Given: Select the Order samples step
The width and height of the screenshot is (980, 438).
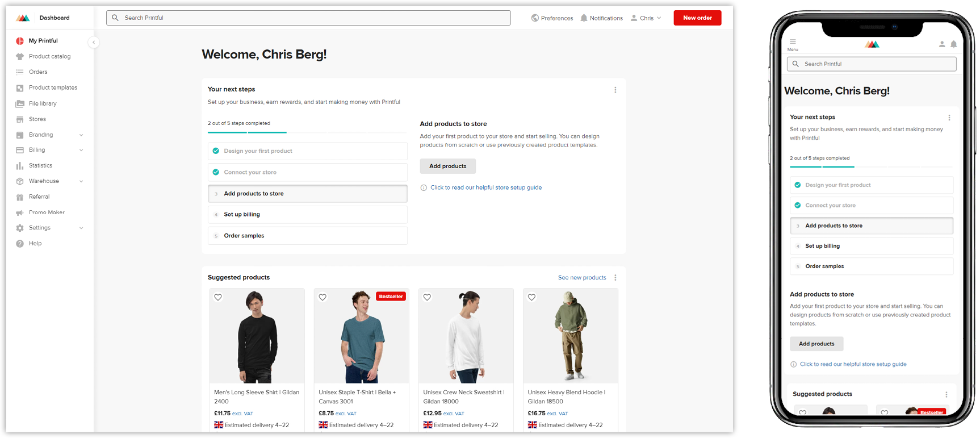Looking at the screenshot, I should [308, 236].
